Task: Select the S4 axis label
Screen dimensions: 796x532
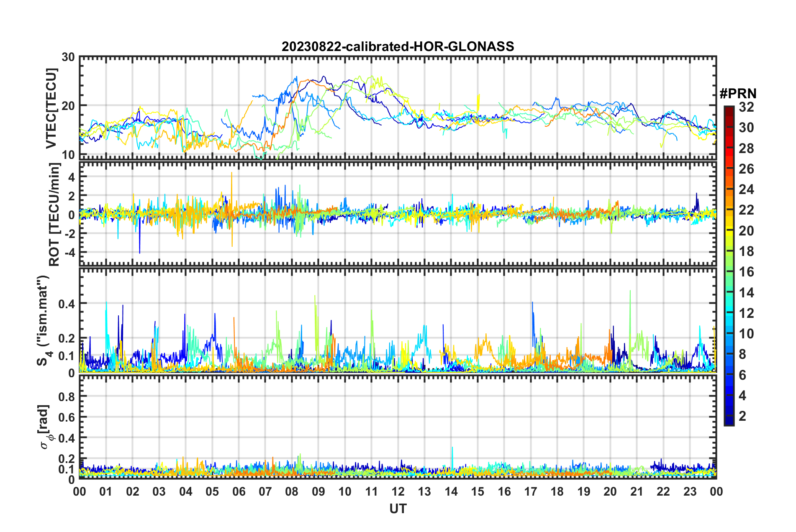Action: point(44,320)
